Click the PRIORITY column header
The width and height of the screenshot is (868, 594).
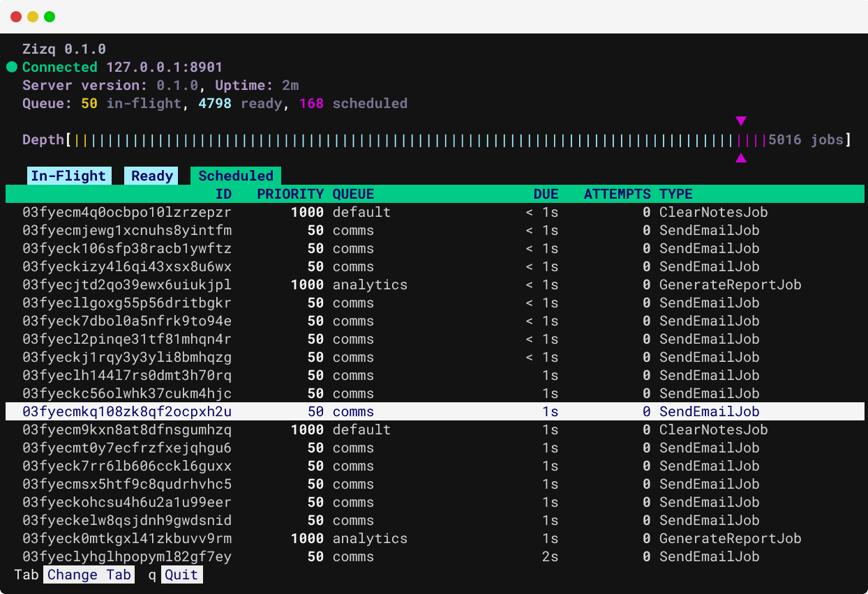coord(290,194)
